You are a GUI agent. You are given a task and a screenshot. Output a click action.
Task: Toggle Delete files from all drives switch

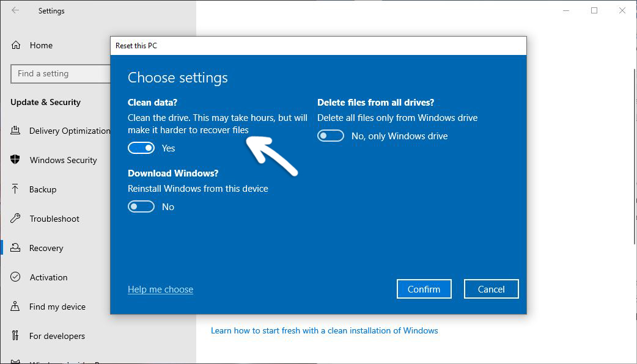(x=331, y=136)
